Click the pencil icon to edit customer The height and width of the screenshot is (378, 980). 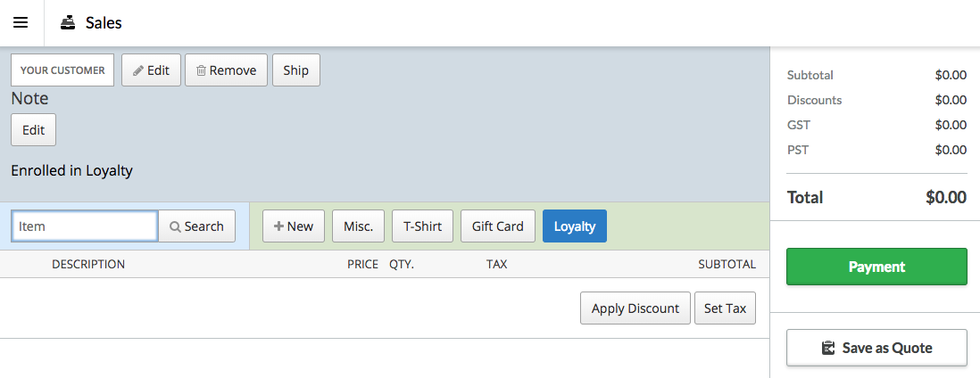click(138, 70)
